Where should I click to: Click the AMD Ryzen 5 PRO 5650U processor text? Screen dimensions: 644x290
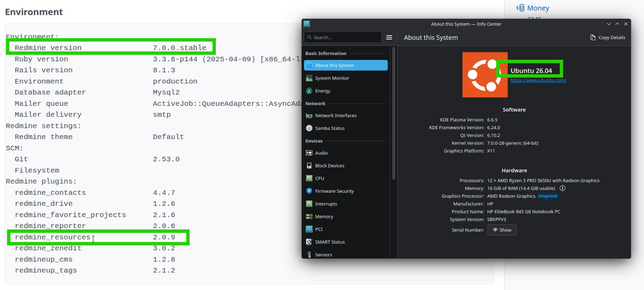[x=543, y=181]
